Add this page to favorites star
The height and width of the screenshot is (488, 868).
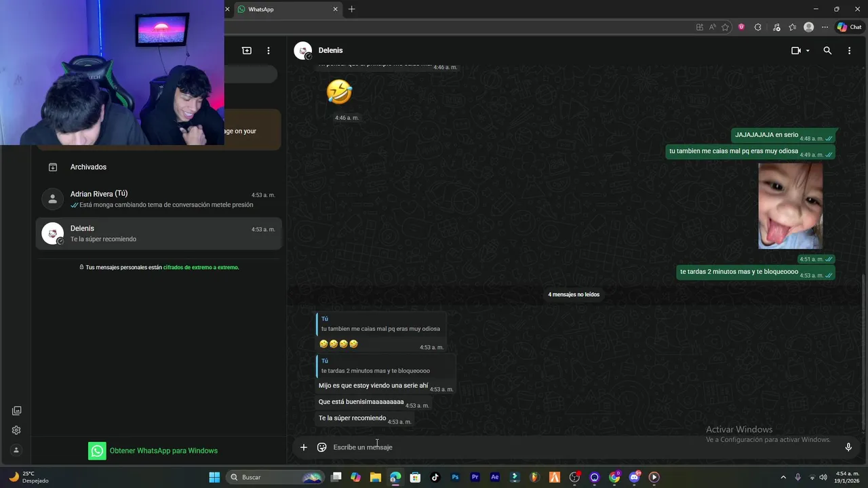click(x=725, y=27)
